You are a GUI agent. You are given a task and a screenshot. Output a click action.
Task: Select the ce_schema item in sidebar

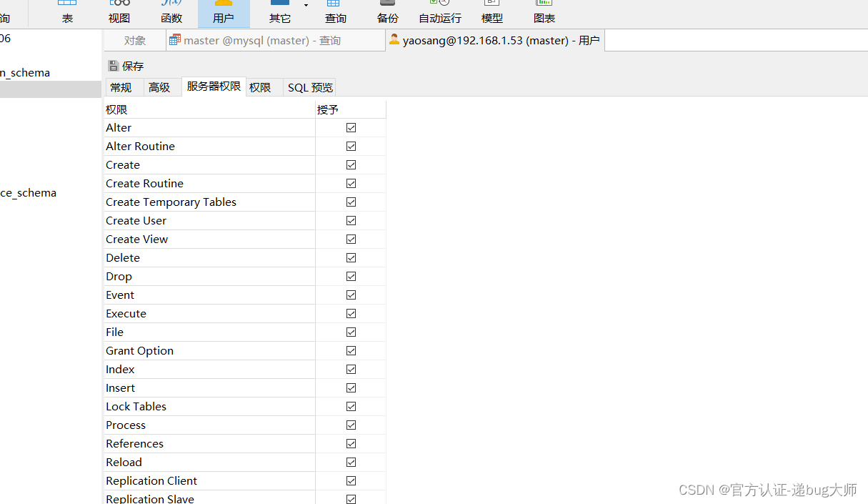tap(28, 193)
